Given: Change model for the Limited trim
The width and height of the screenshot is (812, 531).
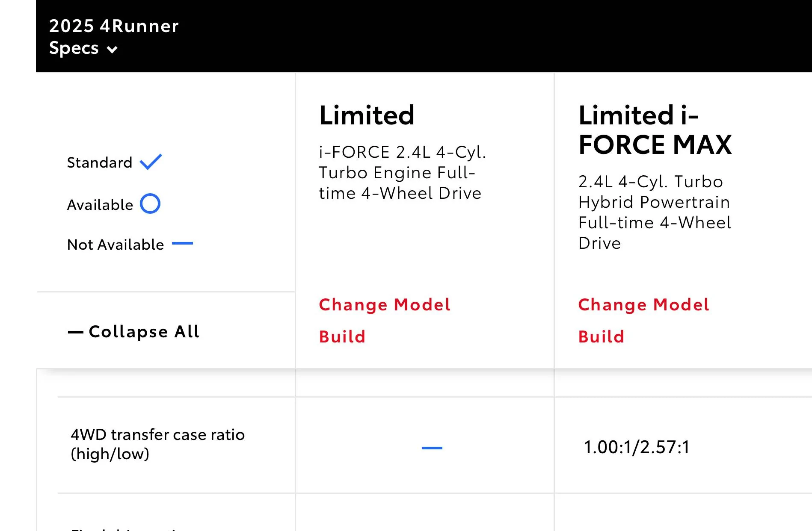Looking at the screenshot, I should 385,305.
